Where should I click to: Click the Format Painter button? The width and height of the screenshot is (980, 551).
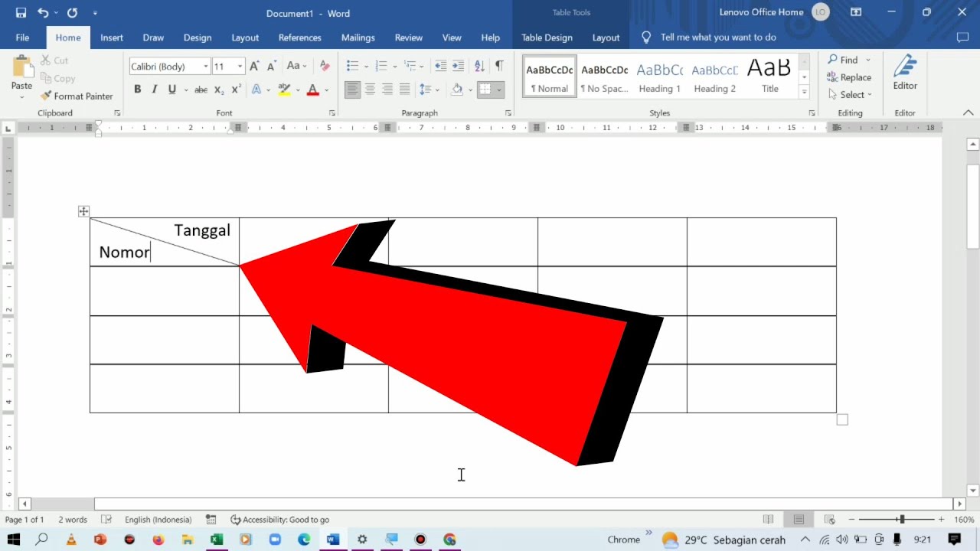tap(77, 96)
